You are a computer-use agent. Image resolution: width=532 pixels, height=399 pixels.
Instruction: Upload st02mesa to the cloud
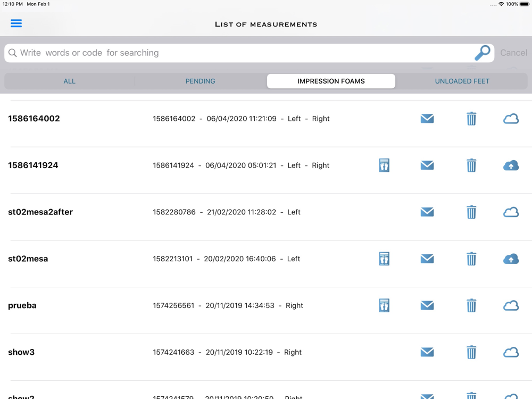511,259
